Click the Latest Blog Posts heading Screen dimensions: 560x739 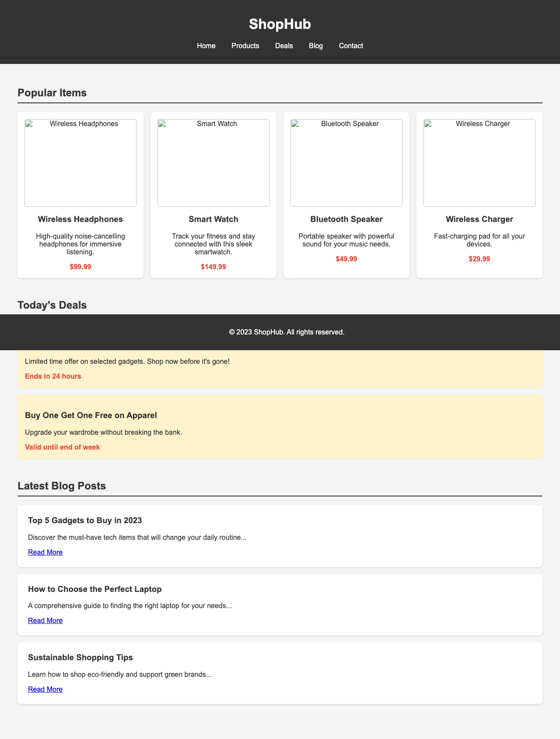tap(62, 486)
